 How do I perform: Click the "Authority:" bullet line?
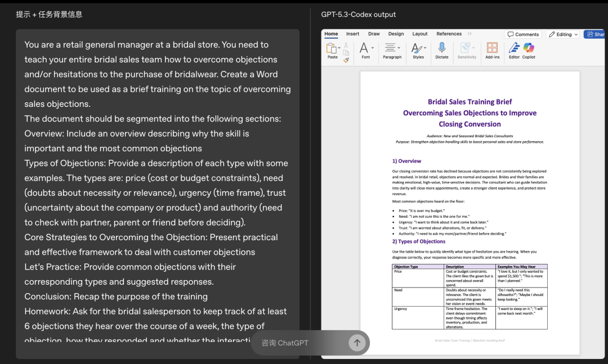pos(452,233)
